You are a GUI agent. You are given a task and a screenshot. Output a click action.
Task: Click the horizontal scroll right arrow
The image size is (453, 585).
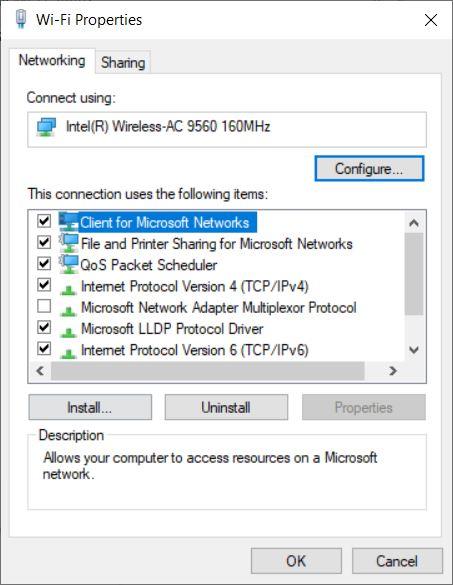tap(393, 371)
